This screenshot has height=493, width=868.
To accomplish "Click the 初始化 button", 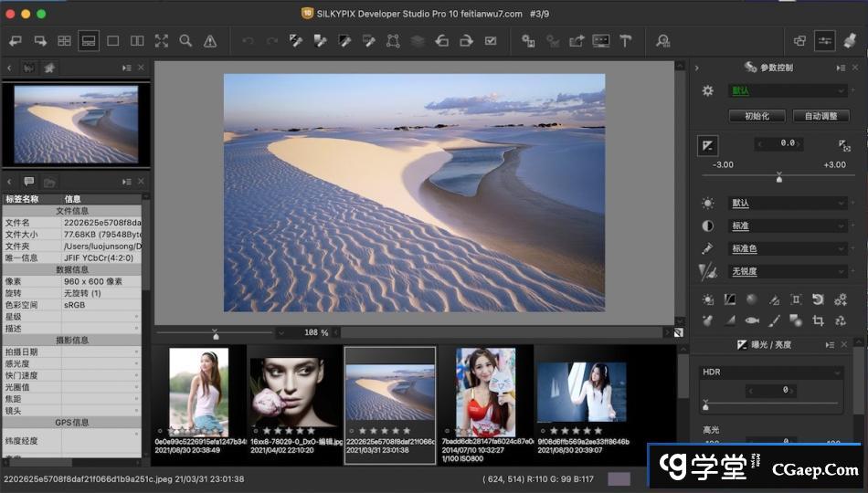I will pos(757,116).
